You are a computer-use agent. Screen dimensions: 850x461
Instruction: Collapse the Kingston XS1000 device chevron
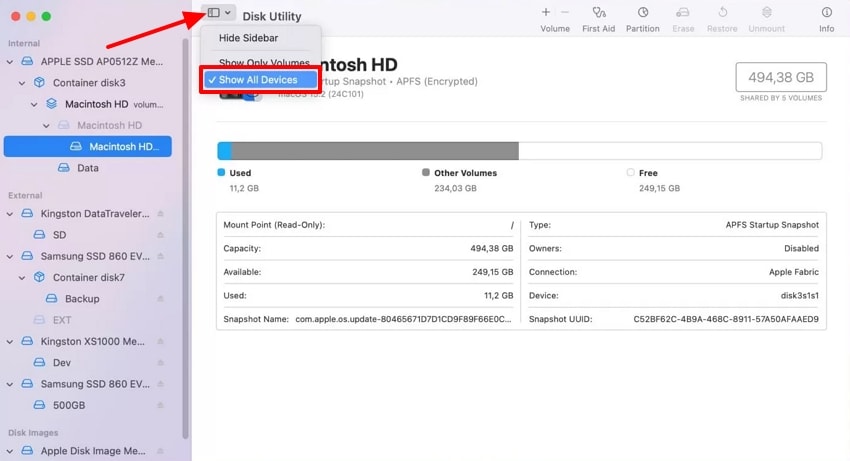pos(10,342)
